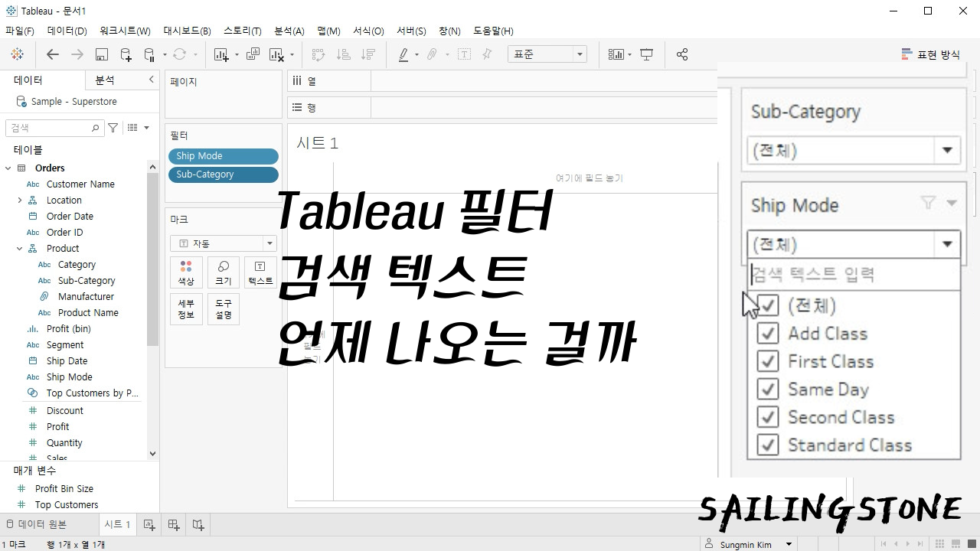Share workbook with the share icon
Image resolution: width=980 pixels, height=551 pixels.
point(682,54)
